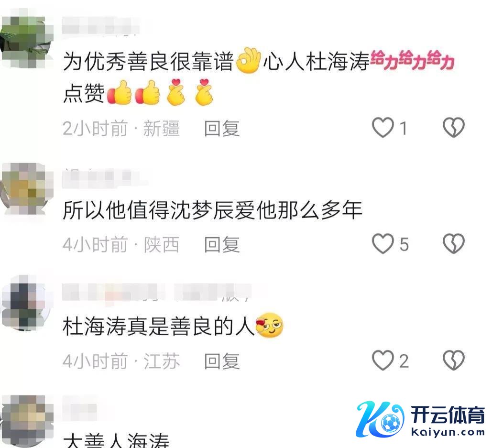Image resolution: width=492 pixels, height=448 pixels.
Task: Open the Shaanxi commenter's avatar
Action: click(x=27, y=187)
